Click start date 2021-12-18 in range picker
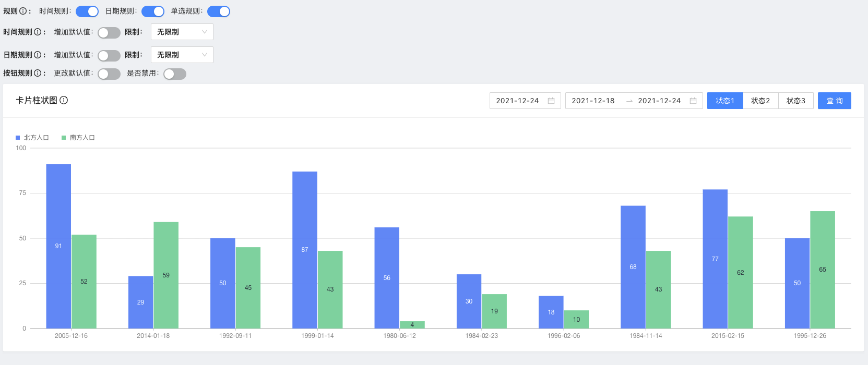868x365 pixels. [593, 101]
